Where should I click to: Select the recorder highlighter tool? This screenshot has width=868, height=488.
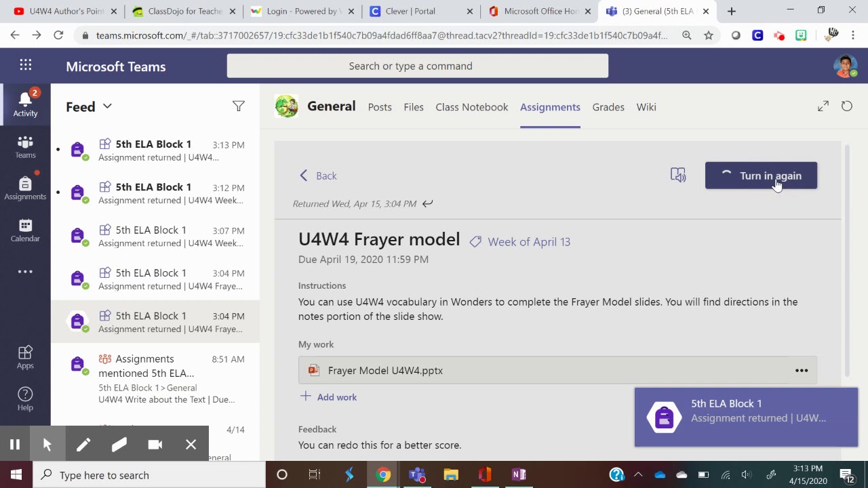[119, 445]
